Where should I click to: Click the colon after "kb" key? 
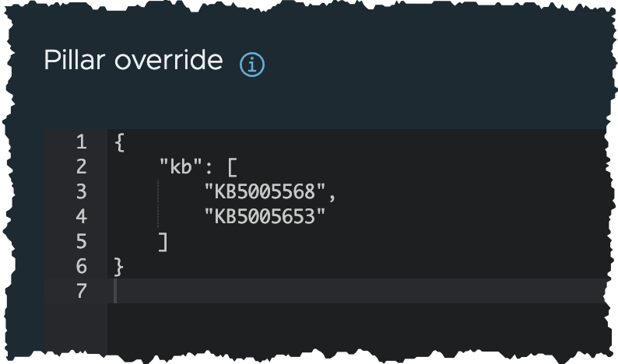pyautogui.click(x=209, y=168)
